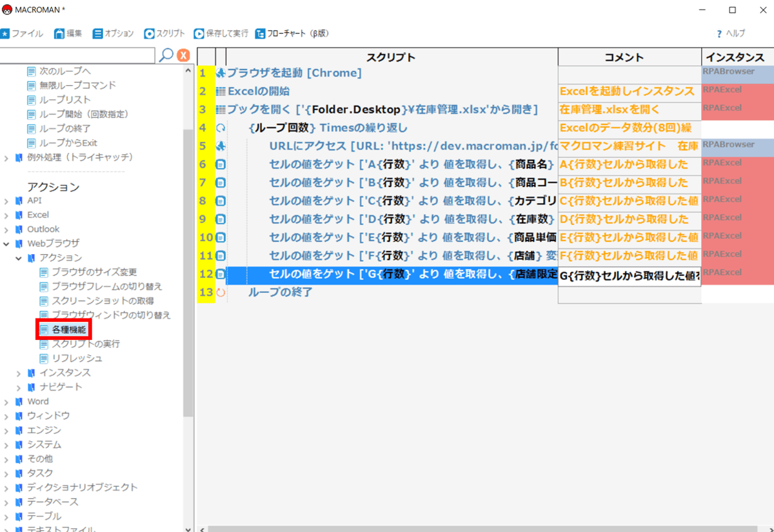This screenshot has height=532, width=774.
Task: Click the テーブル folder icon
Action: click(19, 516)
